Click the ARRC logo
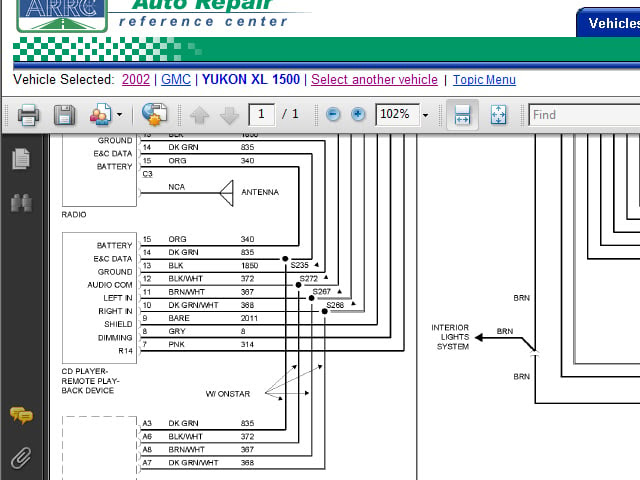The width and height of the screenshot is (640, 480). (62, 14)
